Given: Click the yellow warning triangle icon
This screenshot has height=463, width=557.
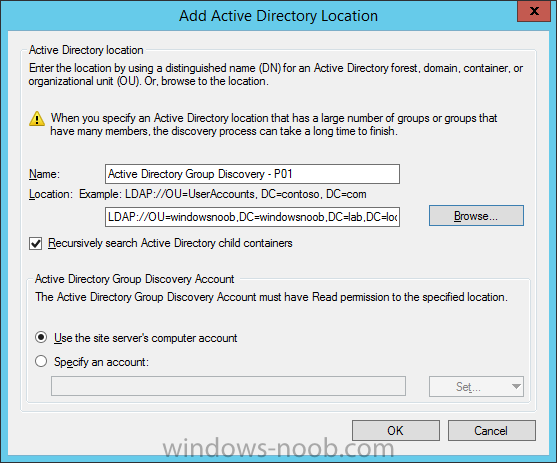Looking at the screenshot, I should (37, 119).
